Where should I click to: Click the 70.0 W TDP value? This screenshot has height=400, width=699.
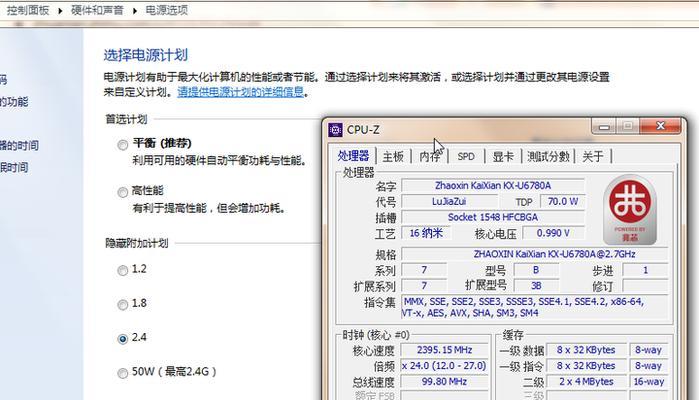click(x=562, y=202)
